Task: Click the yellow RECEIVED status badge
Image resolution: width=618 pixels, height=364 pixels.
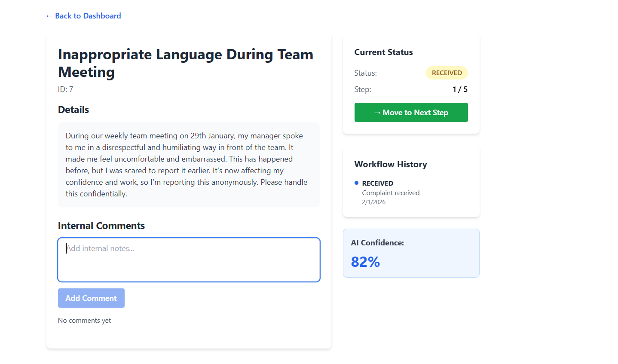Action: tap(447, 73)
